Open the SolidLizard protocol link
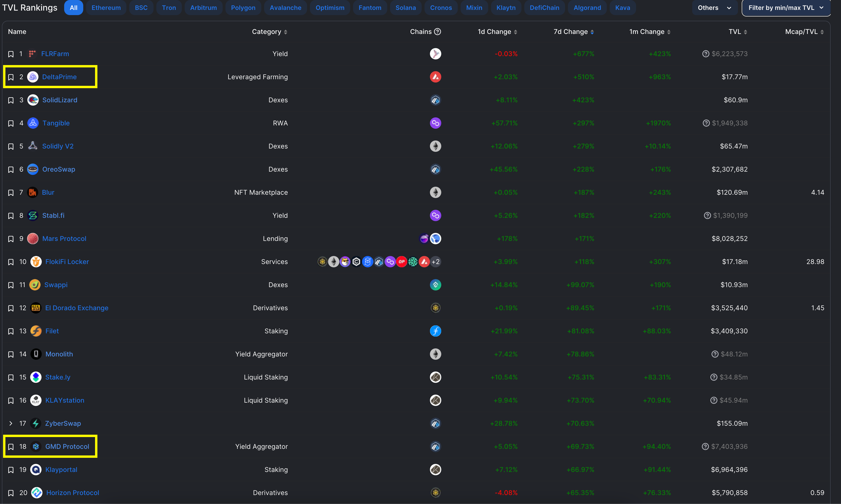The width and height of the screenshot is (841, 504). pyautogui.click(x=60, y=100)
